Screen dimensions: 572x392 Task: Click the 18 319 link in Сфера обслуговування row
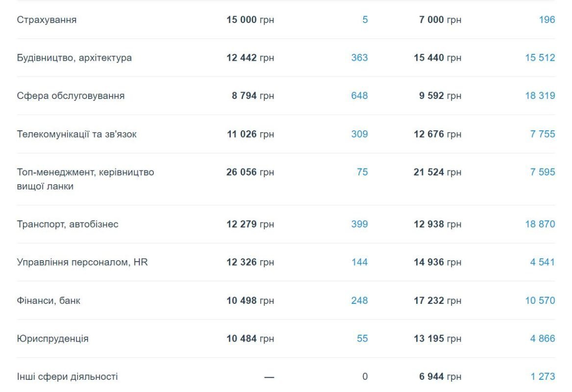[540, 96]
